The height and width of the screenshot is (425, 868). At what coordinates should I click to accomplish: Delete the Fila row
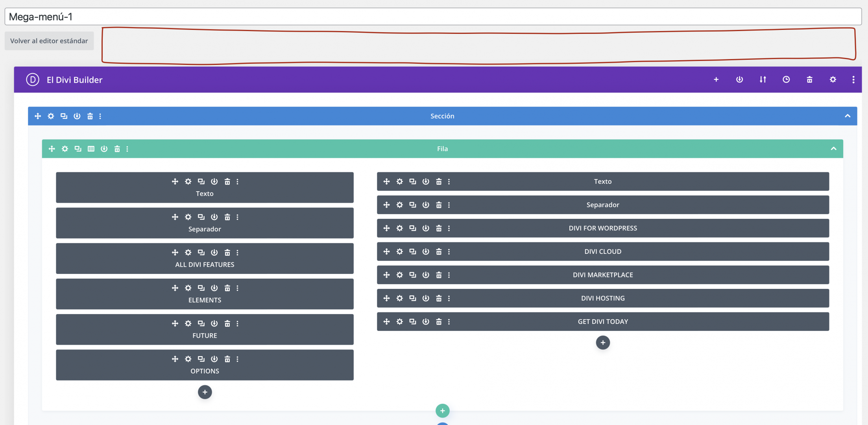117,149
